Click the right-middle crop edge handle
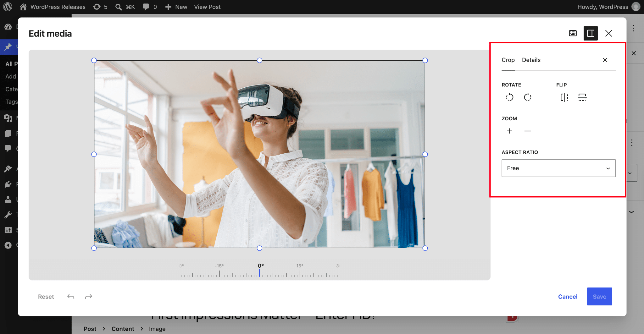Screen dimensions: 644x334 click(x=425, y=154)
